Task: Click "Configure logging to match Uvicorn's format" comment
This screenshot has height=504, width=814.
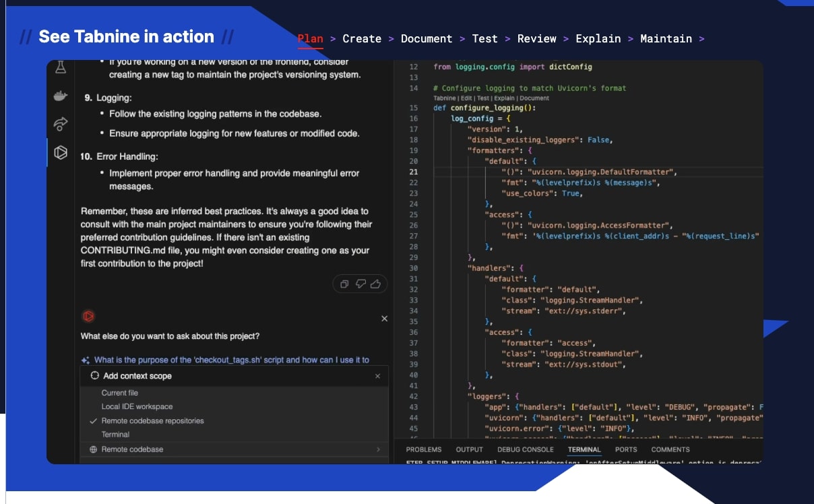Action: click(x=530, y=88)
